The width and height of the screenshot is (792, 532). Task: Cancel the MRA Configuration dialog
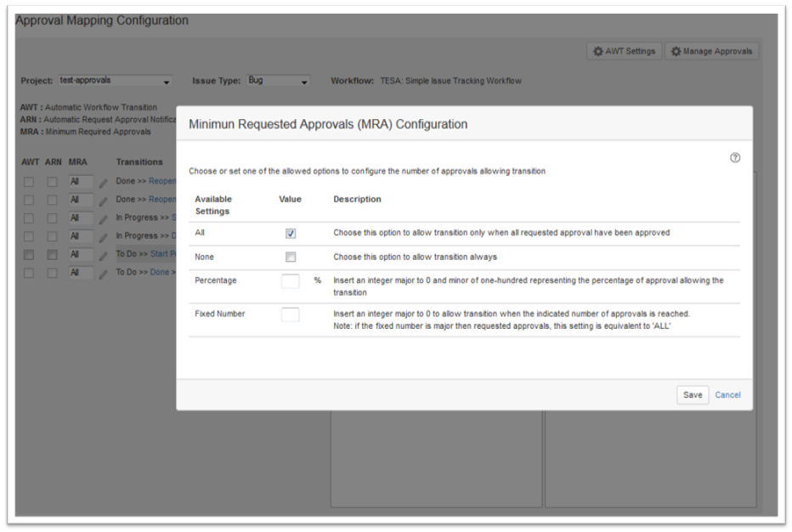click(x=727, y=395)
